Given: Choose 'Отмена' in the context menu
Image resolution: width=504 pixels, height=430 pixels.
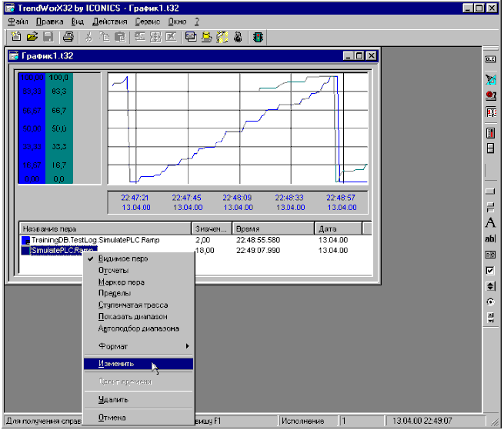Looking at the screenshot, I should [x=139, y=418].
